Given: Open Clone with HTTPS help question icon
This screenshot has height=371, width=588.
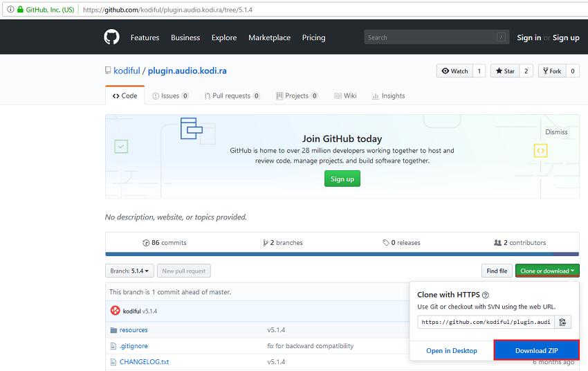Looking at the screenshot, I should pos(486,295).
